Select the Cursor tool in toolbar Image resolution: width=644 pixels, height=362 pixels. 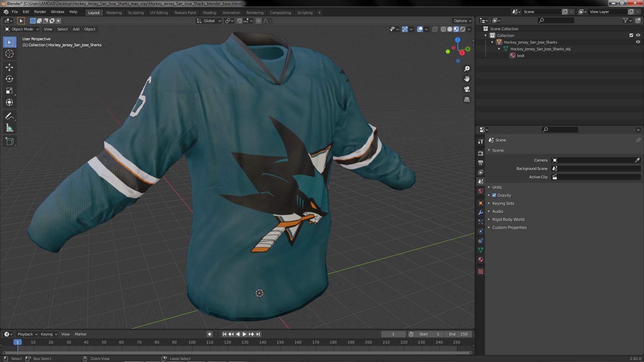click(x=9, y=54)
